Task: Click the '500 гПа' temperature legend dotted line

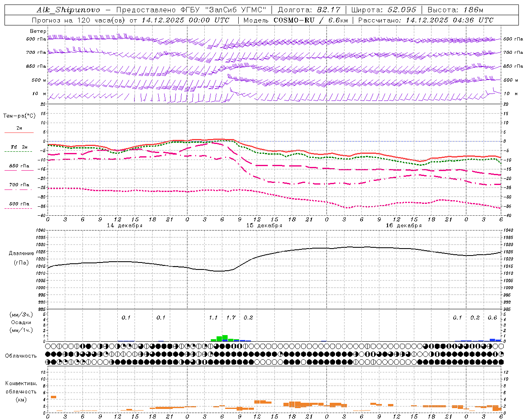Action: point(18,208)
